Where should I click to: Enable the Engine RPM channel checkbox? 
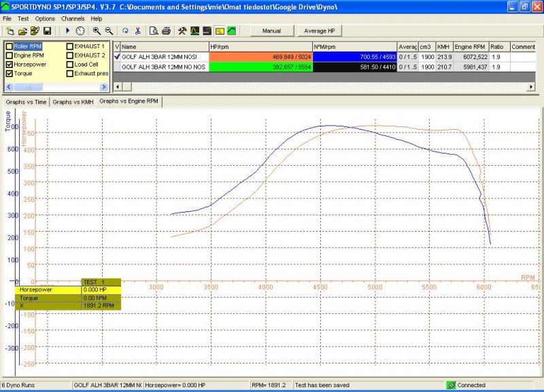point(10,55)
